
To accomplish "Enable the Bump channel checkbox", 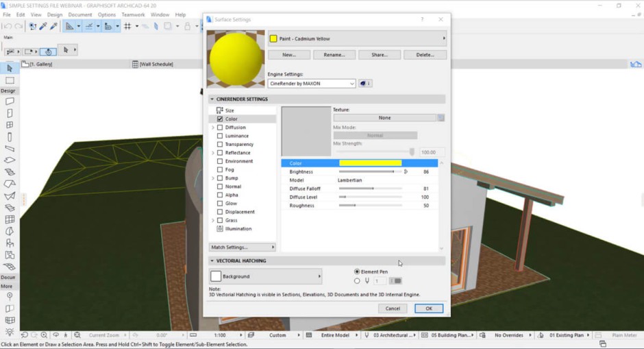I will [220, 178].
